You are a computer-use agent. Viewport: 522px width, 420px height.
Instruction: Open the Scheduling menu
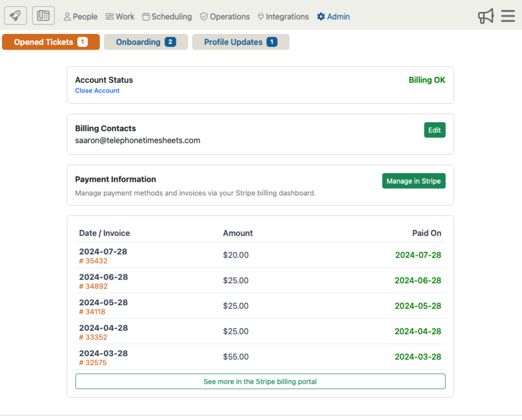[x=167, y=17]
